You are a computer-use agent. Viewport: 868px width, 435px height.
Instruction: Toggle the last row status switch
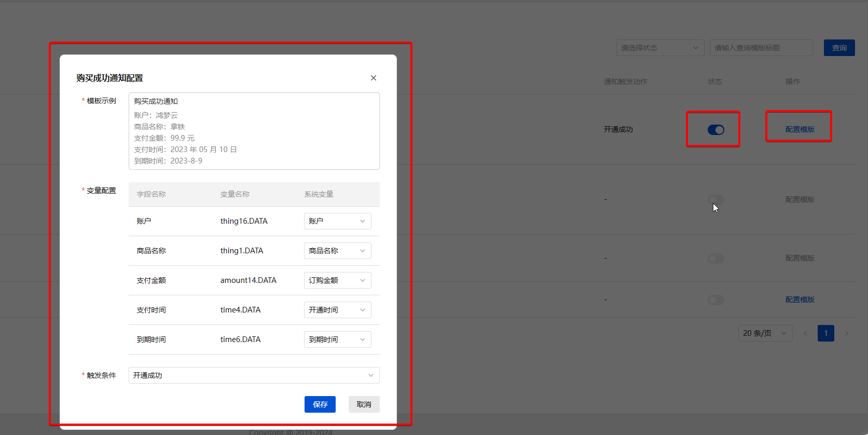click(716, 300)
